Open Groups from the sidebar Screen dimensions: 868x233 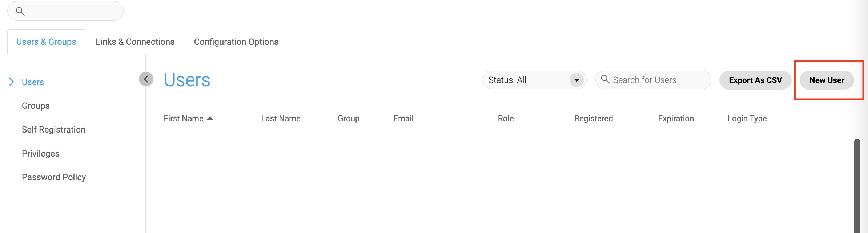(x=35, y=106)
